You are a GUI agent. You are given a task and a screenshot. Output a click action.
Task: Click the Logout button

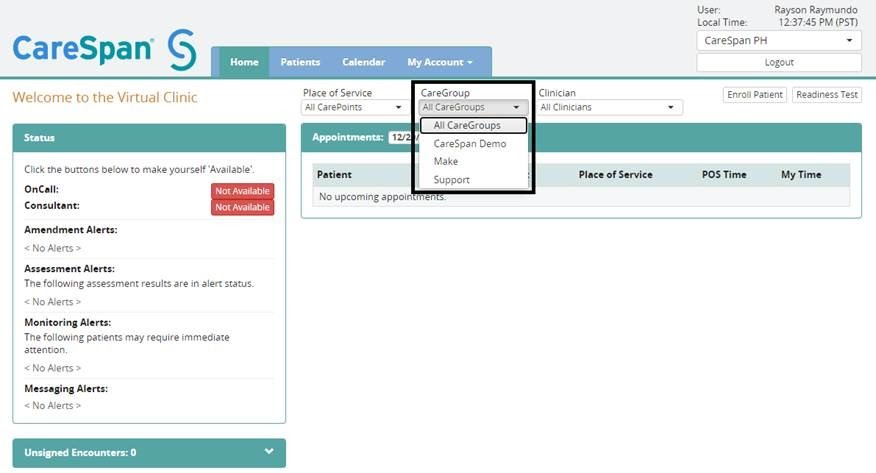point(778,63)
